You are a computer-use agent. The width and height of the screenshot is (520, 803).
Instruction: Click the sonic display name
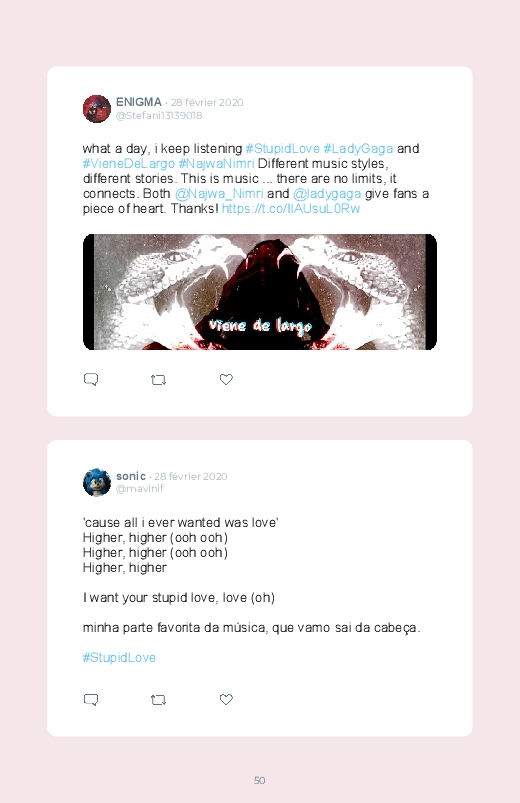point(131,476)
